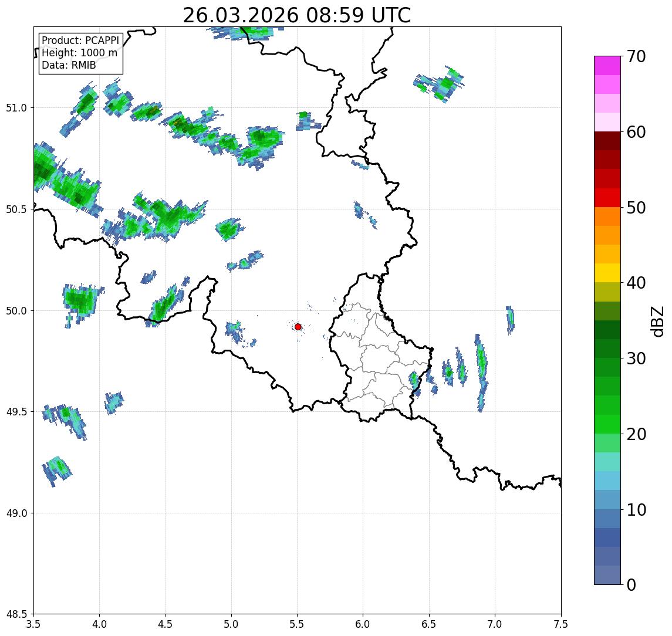Click the longitude axis label 7.0

(495, 624)
